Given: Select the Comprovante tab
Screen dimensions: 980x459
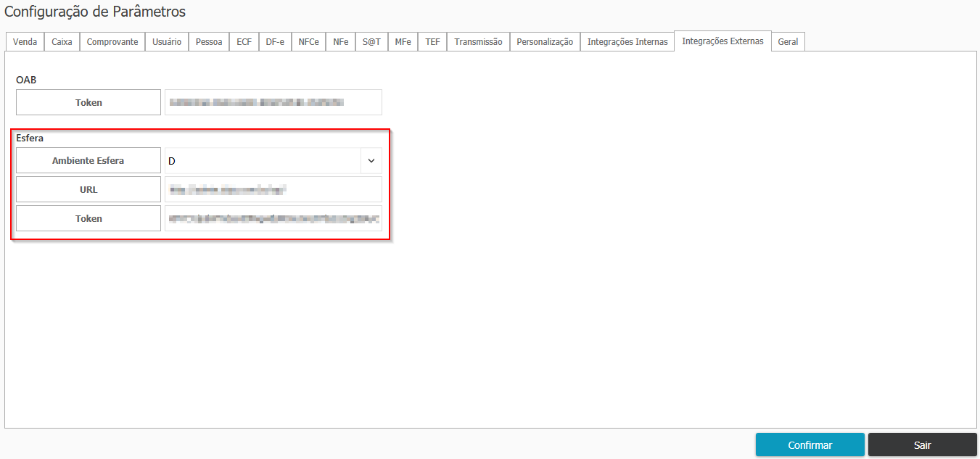Looking at the screenshot, I should tap(112, 42).
